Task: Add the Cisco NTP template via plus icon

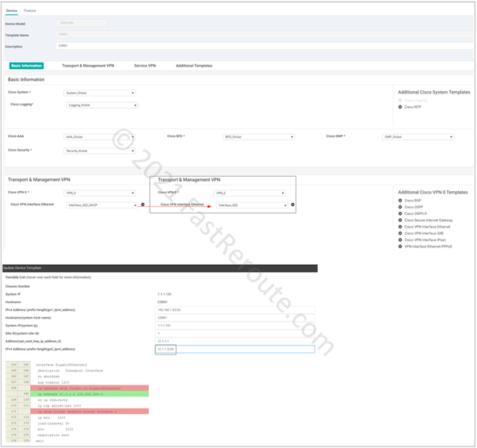Action: [x=400, y=107]
